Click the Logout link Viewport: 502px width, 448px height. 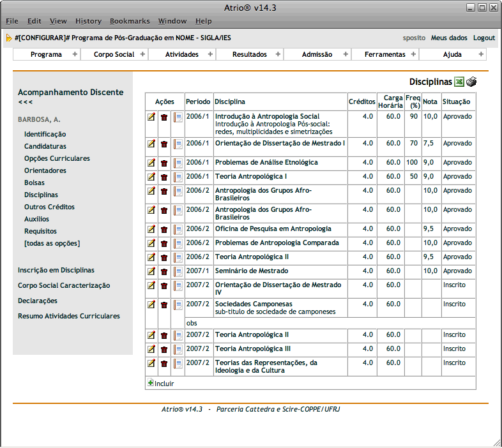click(x=483, y=38)
